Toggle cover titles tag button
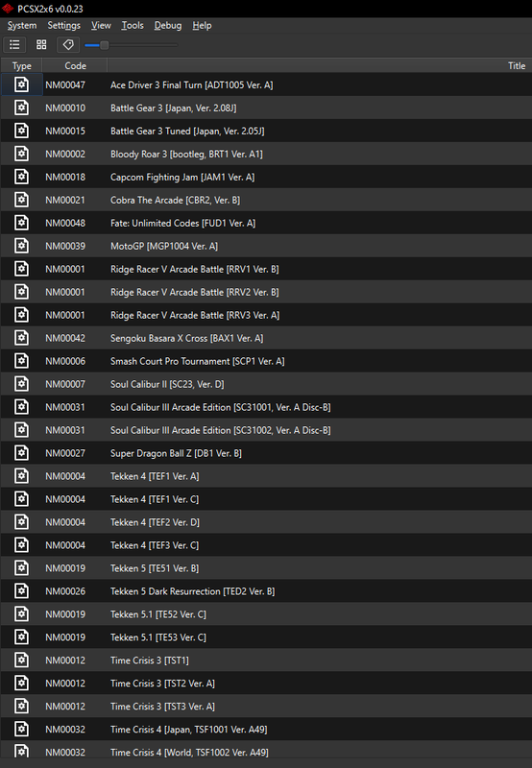 tap(68, 45)
